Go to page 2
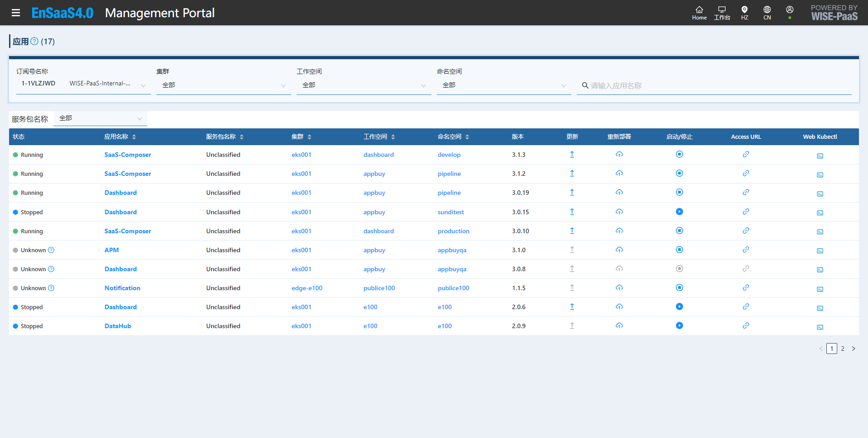Screen dimensions: 868x438 (843, 349)
